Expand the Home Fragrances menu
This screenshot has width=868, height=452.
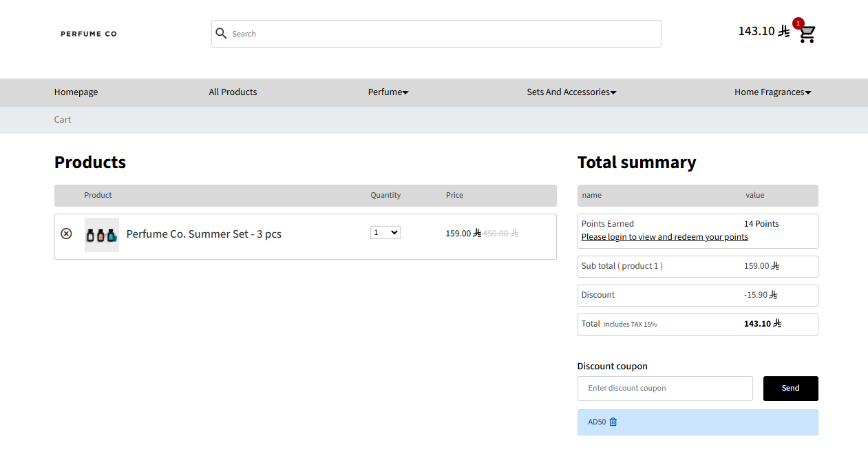pyautogui.click(x=772, y=92)
